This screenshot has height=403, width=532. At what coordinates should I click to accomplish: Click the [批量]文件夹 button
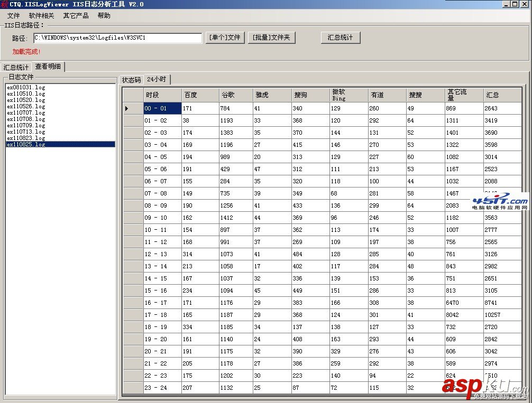(x=271, y=38)
